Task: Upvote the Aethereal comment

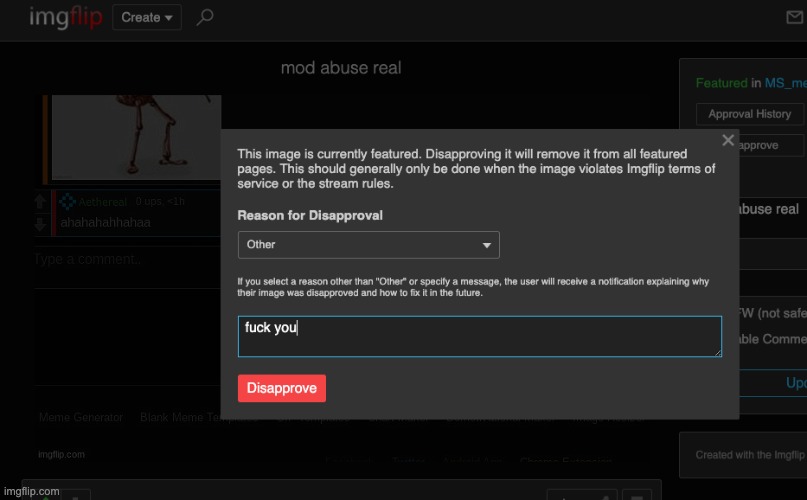Action: [x=41, y=202]
